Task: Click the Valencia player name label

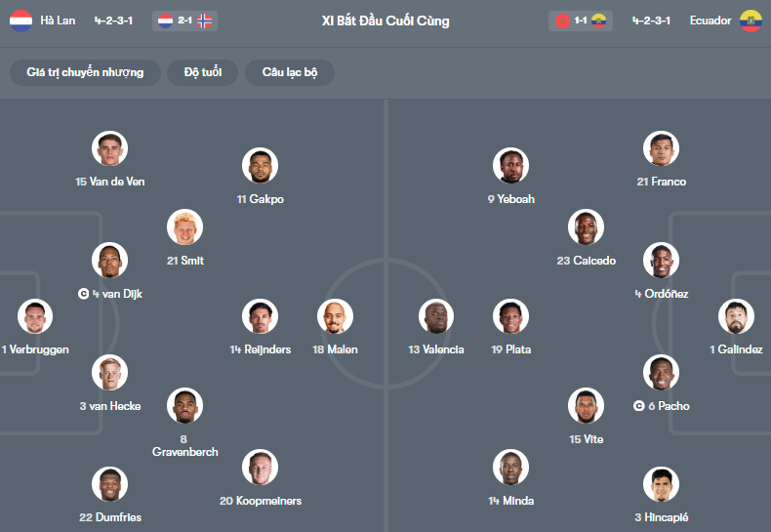Action: (x=436, y=349)
